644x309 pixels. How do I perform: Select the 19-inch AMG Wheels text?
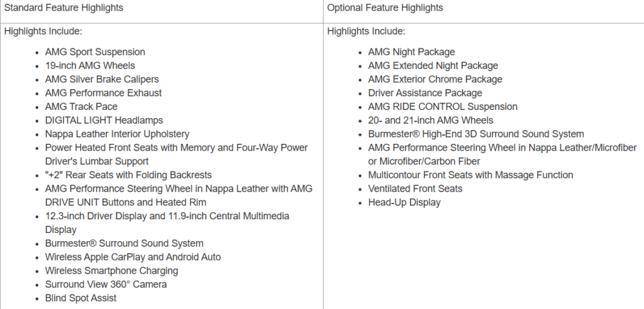(90, 65)
